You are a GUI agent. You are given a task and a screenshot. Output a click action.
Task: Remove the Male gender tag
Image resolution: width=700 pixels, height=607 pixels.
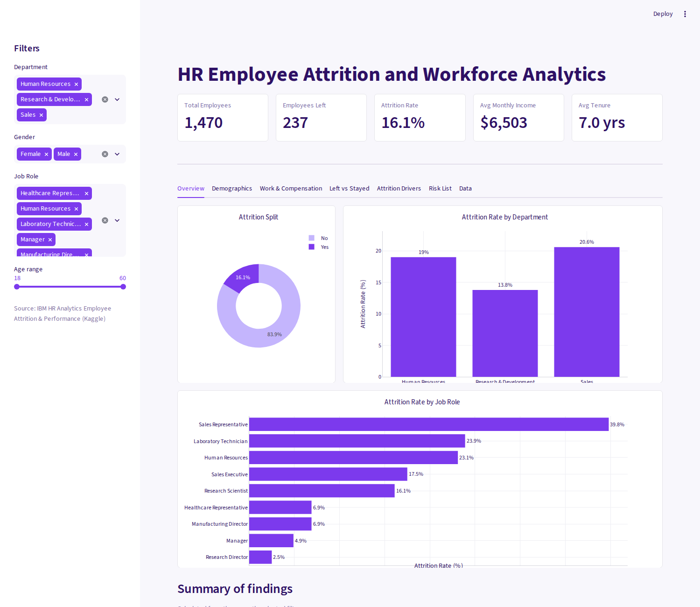coord(76,154)
